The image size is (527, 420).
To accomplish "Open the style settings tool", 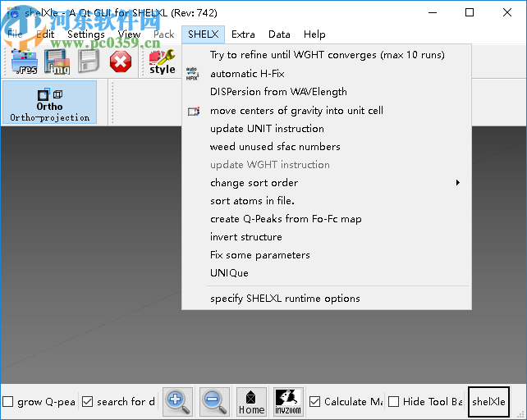I will click(162, 62).
